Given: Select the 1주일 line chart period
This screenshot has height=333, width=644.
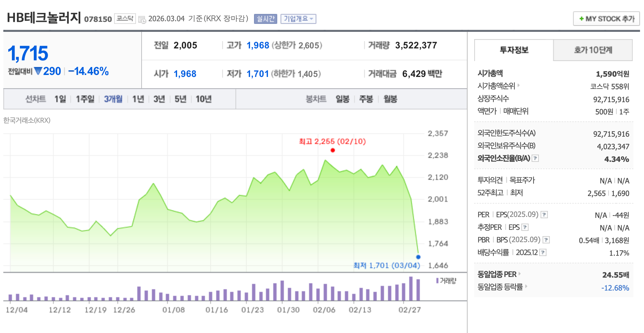Looking at the screenshot, I should [85, 99].
